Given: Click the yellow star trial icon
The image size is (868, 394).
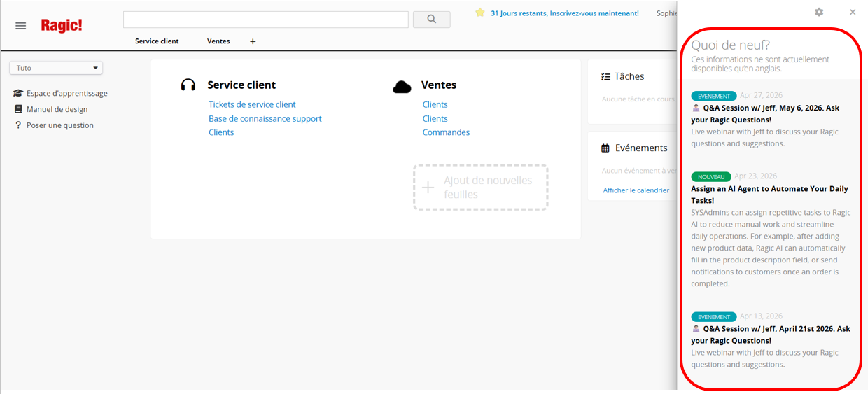Looking at the screenshot, I should click(480, 13).
